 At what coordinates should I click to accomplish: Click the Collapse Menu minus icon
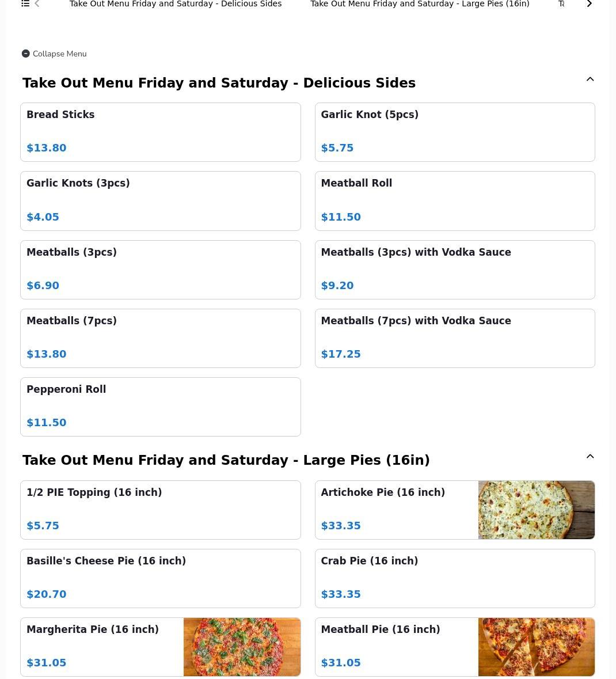[25, 54]
